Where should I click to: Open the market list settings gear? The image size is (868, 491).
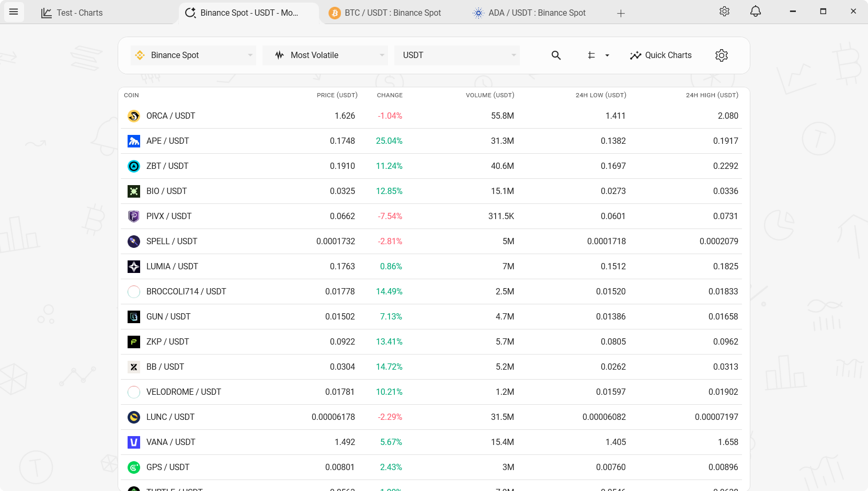[x=721, y=55]
